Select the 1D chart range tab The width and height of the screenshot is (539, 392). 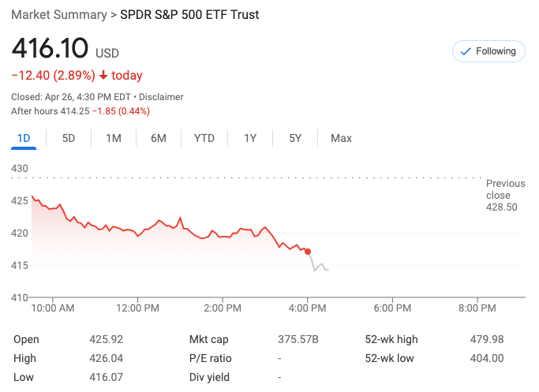tap(24, 138)
